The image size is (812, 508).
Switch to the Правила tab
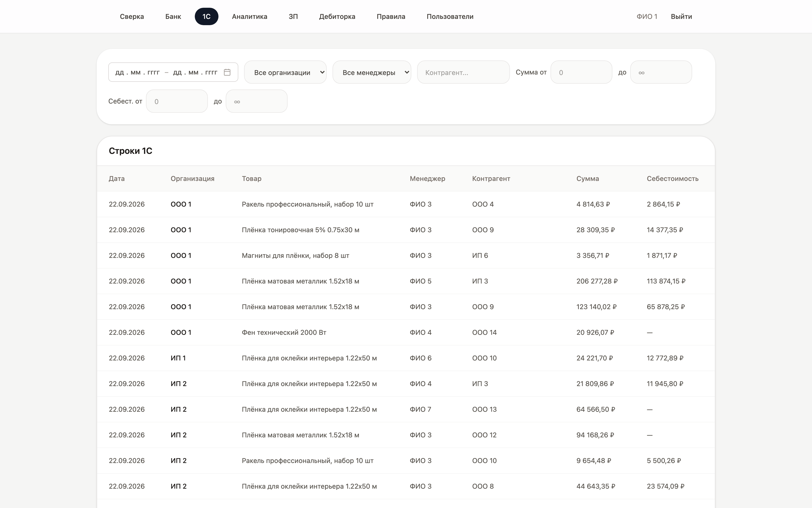391,16
